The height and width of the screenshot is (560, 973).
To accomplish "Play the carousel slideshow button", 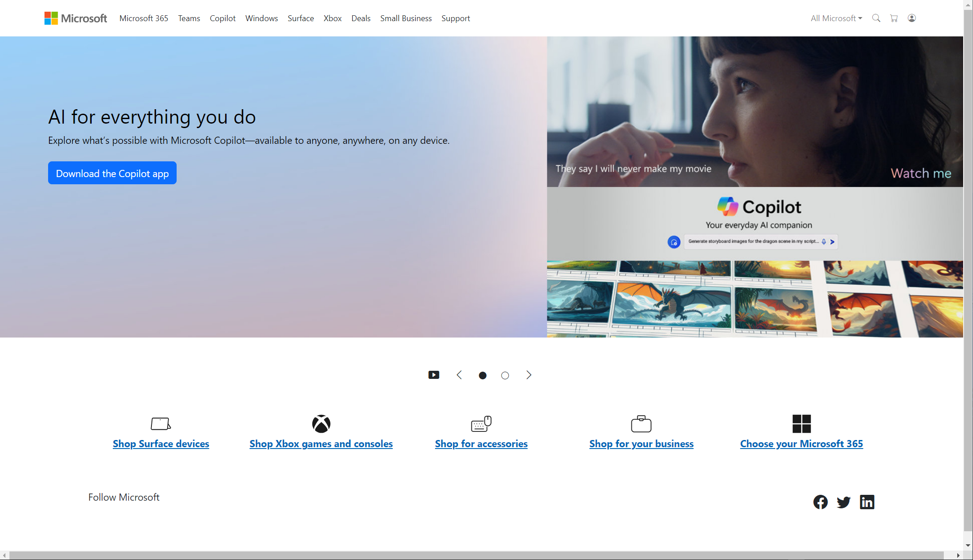I will coord(434,375).
